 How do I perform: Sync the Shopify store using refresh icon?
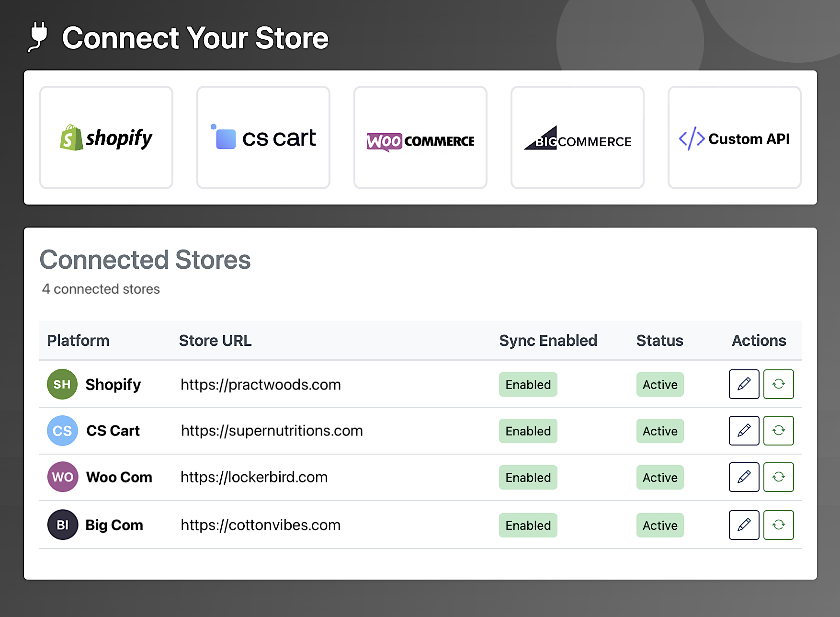point(779,384)
